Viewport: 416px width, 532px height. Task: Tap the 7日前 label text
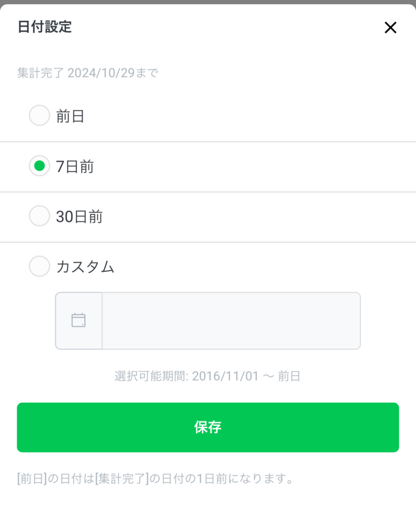(x=75, y=167)
